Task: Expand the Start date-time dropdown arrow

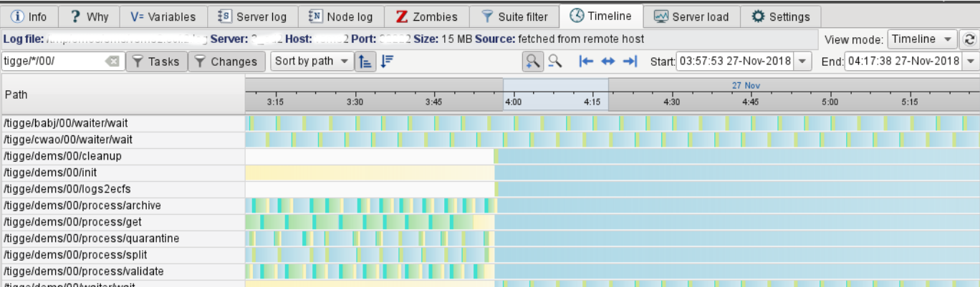Action: click(801, 62)
